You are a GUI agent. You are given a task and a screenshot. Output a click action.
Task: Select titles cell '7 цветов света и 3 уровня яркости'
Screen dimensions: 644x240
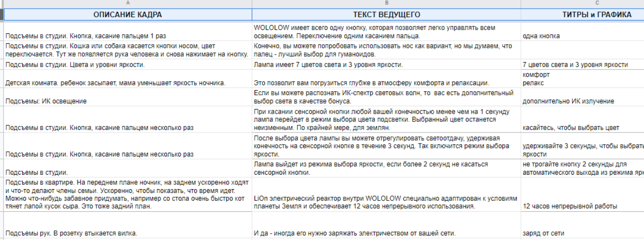[x=582, y=65]
